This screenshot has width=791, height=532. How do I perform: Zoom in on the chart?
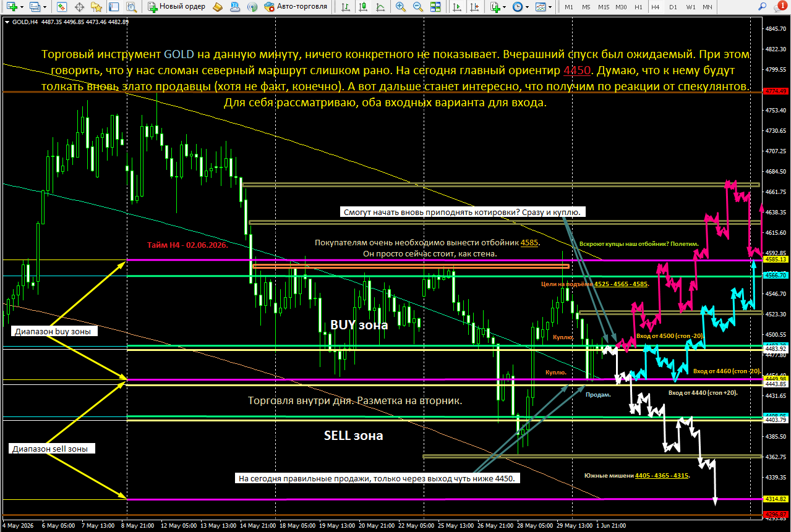point(401,7)
